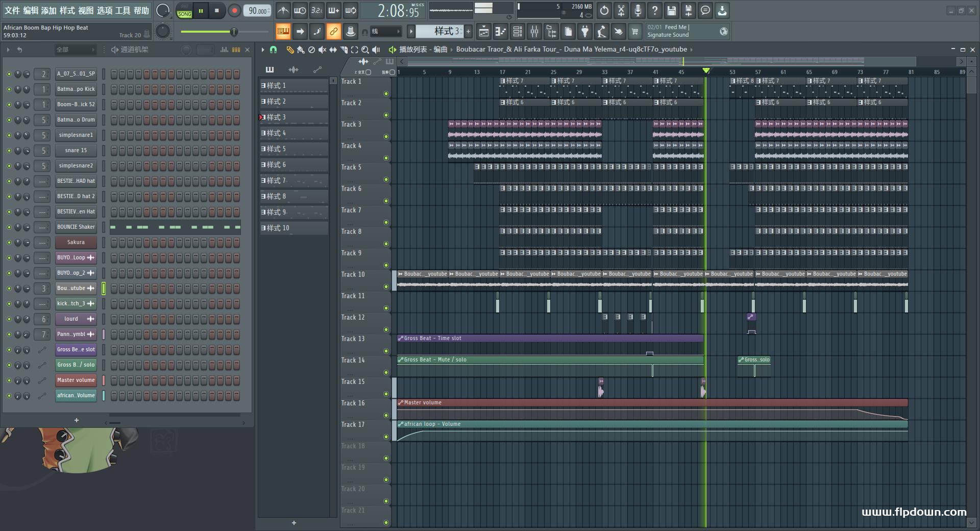Click the tempo 90.000 field
This screenshot has width=980, height=531.
pos(258,11)
